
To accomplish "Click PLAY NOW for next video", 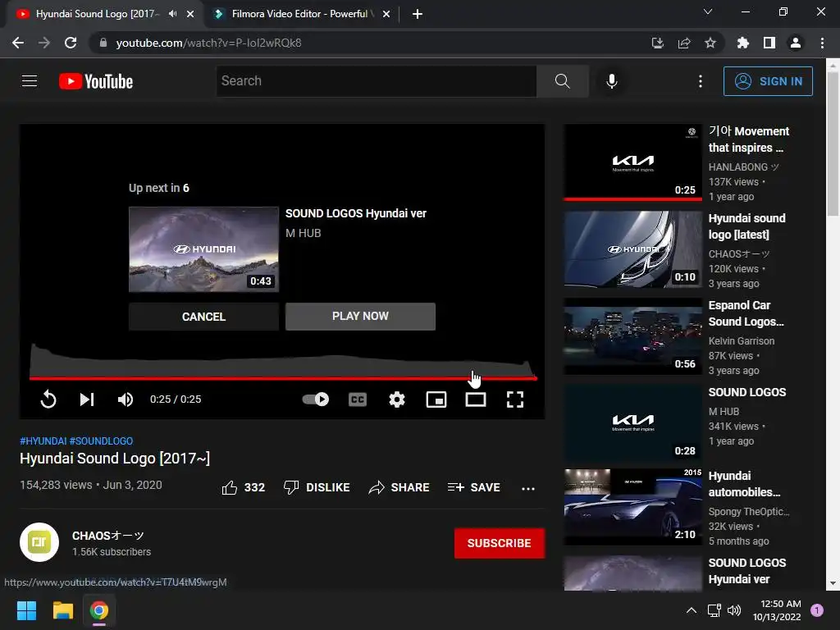I will click(360, 316).
